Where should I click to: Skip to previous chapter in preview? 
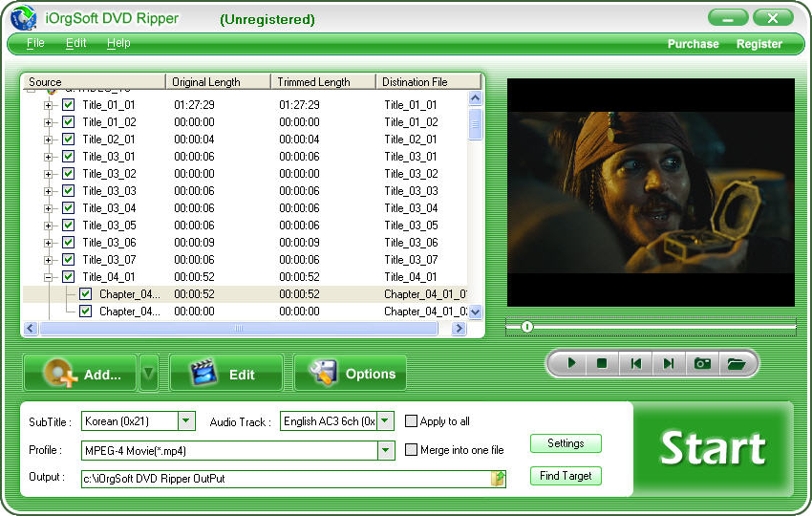[635, 363]
